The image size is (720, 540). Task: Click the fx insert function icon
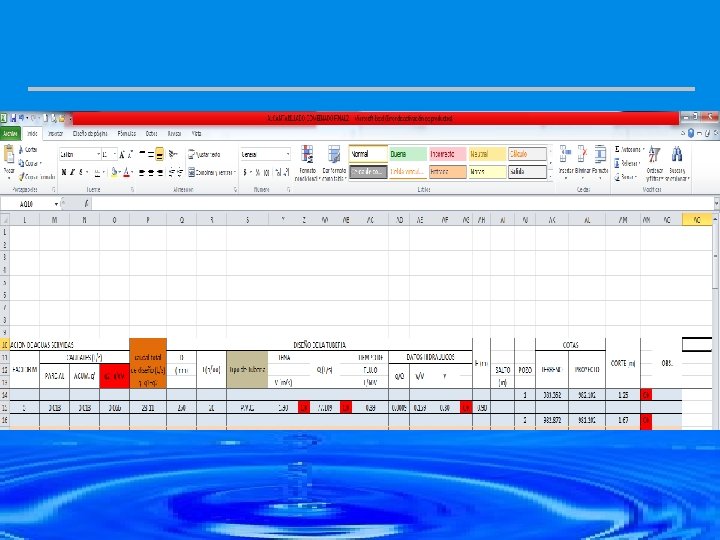pos(86,203)
